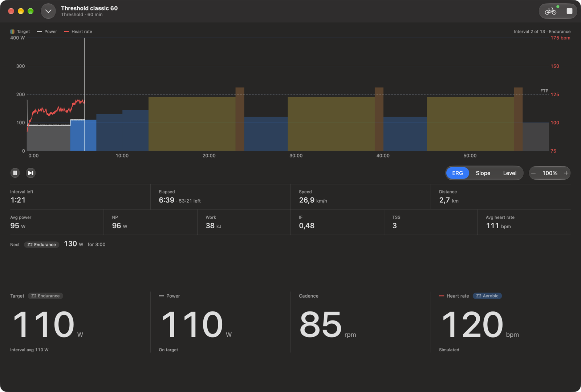Click the On target status text
The image size is (581, 392).
click(x=168, y=350)
